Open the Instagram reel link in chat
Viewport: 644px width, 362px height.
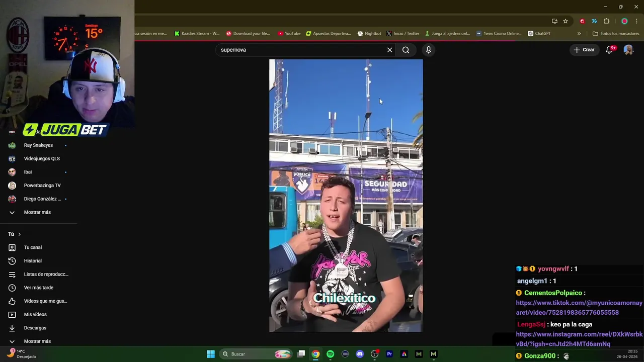pos(579,339)
